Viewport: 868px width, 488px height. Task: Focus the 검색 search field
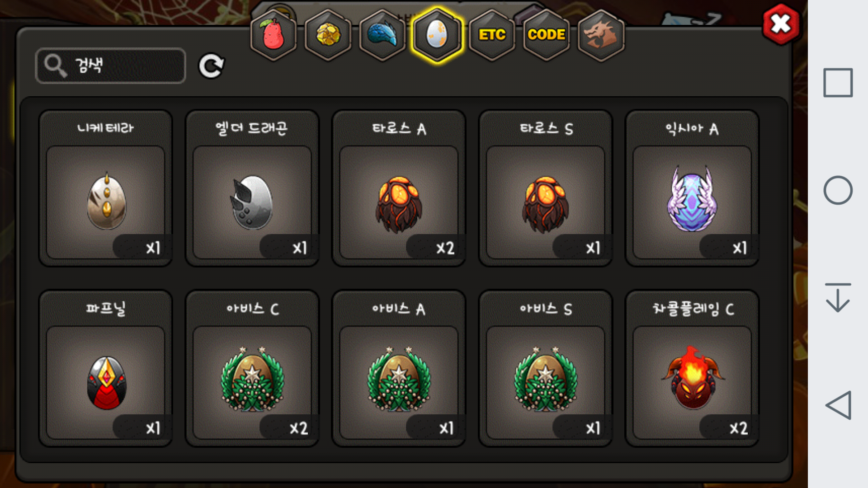pyautogui.click(x=110, y=66)
